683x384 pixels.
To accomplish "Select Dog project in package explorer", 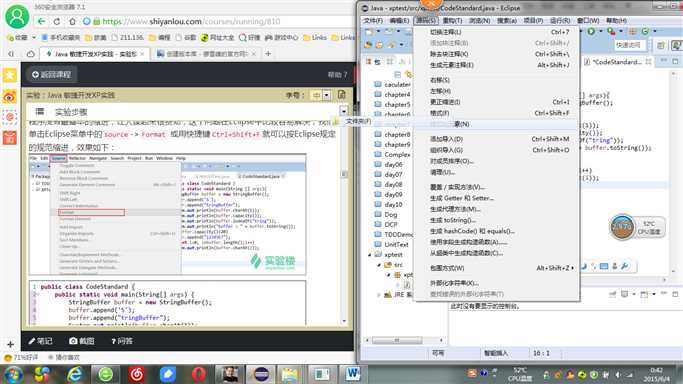I will click(x=390, y=215).
